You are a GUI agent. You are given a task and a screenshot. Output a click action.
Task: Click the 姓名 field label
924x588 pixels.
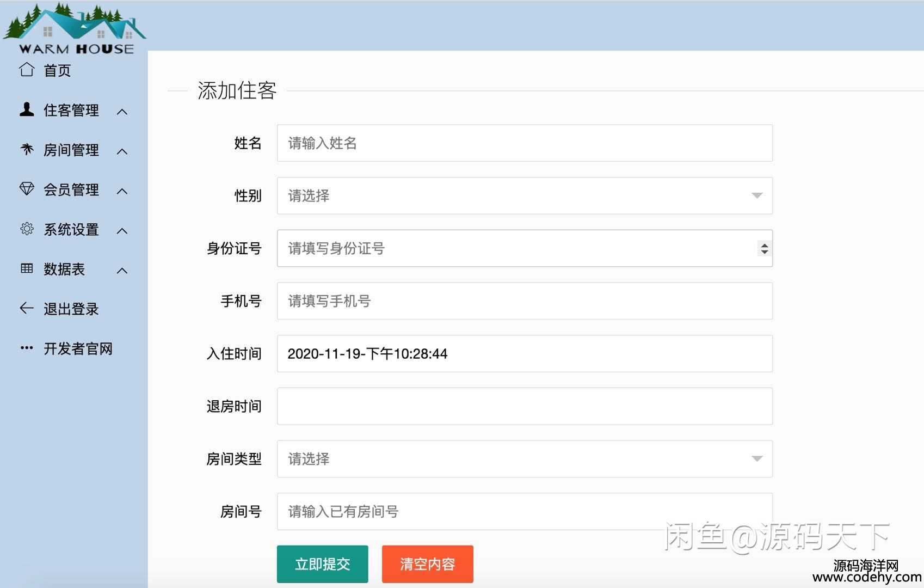[248, 143]
